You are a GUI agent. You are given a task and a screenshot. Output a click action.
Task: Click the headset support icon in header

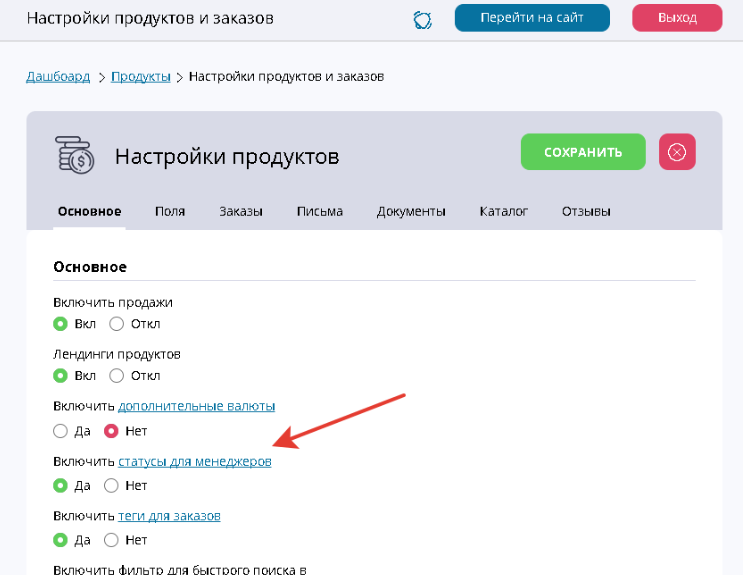[x=423, y=19]
